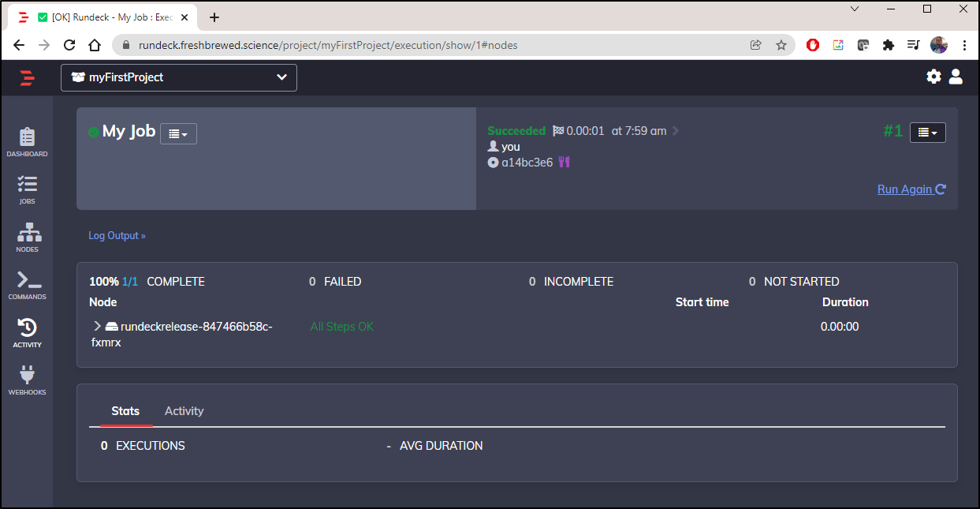Click the red ad-blocker extension icon
This screenshot has height=509, width=980.
[x=813, y=45]
